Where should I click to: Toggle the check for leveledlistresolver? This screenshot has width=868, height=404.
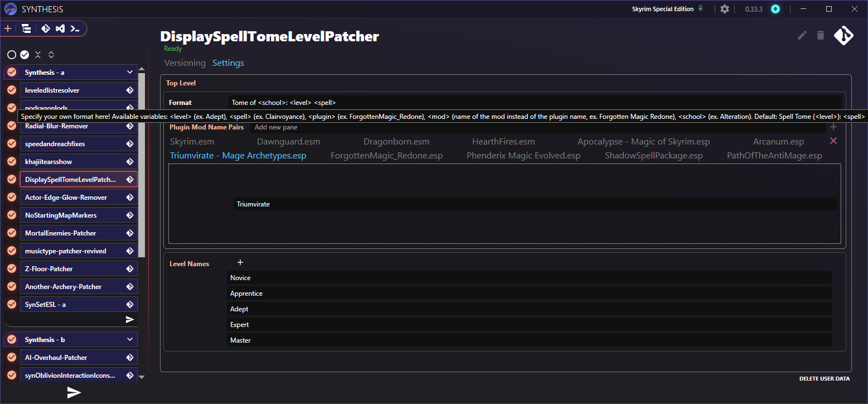[12, 90]
